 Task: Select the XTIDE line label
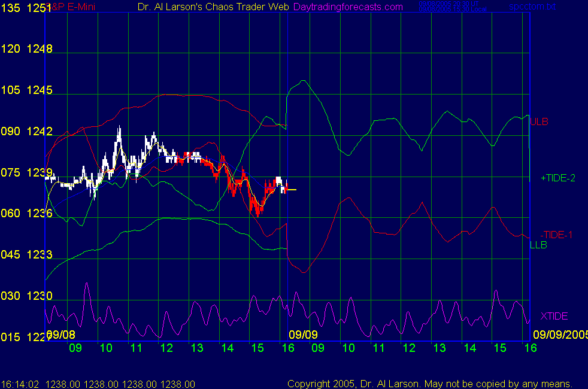[554, 317]
